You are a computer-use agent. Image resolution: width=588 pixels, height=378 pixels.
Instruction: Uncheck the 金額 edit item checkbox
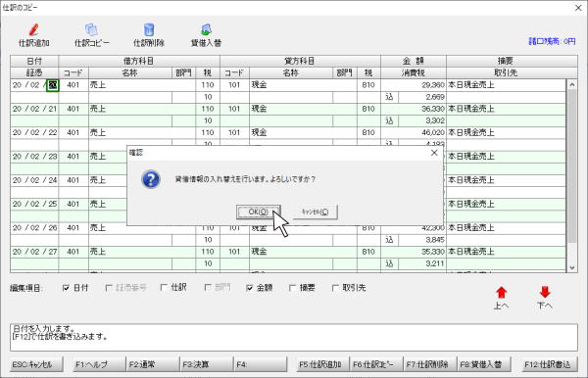[x=250, y=288]
